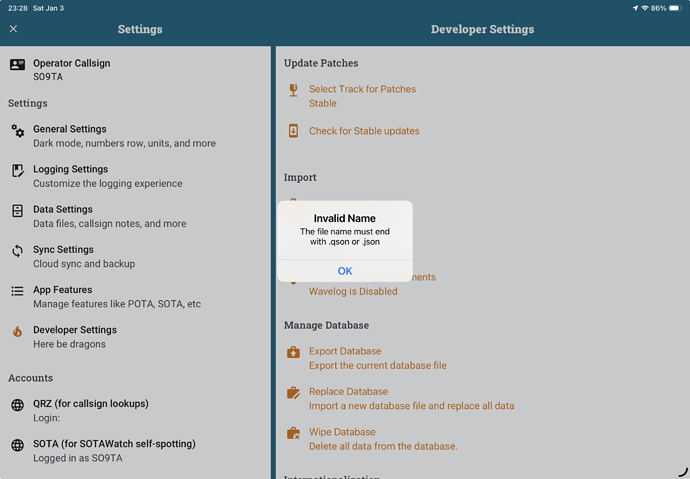Image resolution: width=690 pixels, height=479 pixels.
Task: Open the Data Settings file icon
Action: [x=17, y=211]
